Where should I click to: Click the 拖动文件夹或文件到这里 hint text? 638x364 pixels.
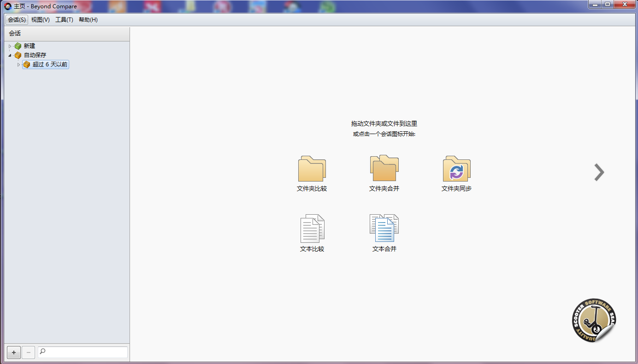(384, 123)
